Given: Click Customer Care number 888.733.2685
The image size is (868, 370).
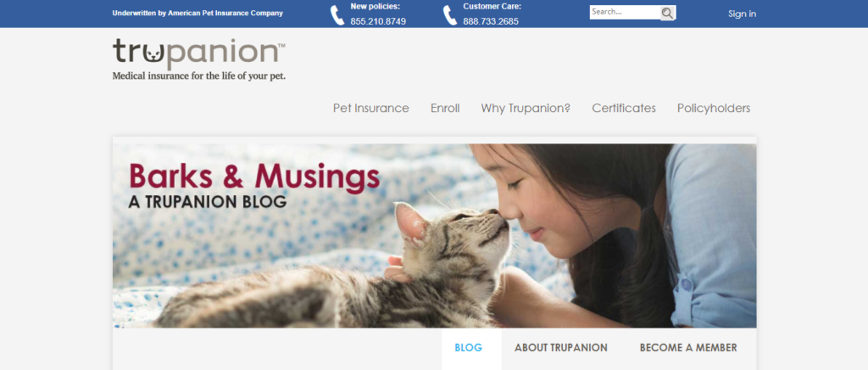Looking at the screenshot, I should click(x=491, y=21).
